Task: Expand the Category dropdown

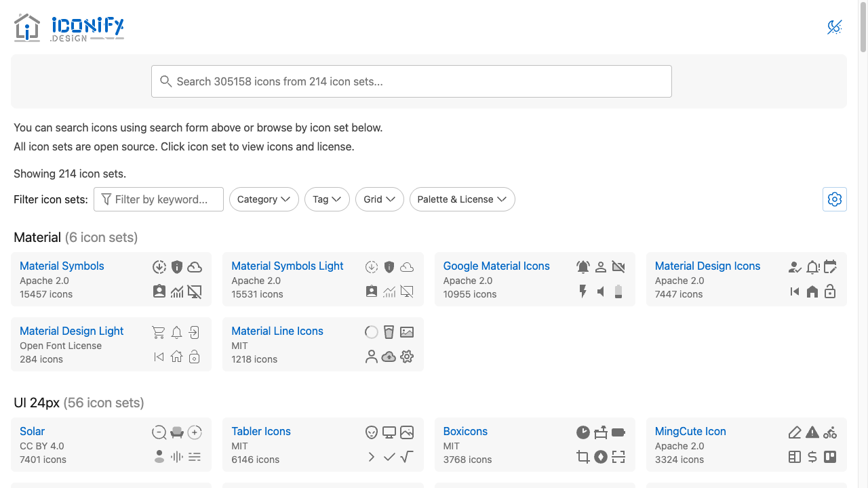Action: tap(264, 199)
